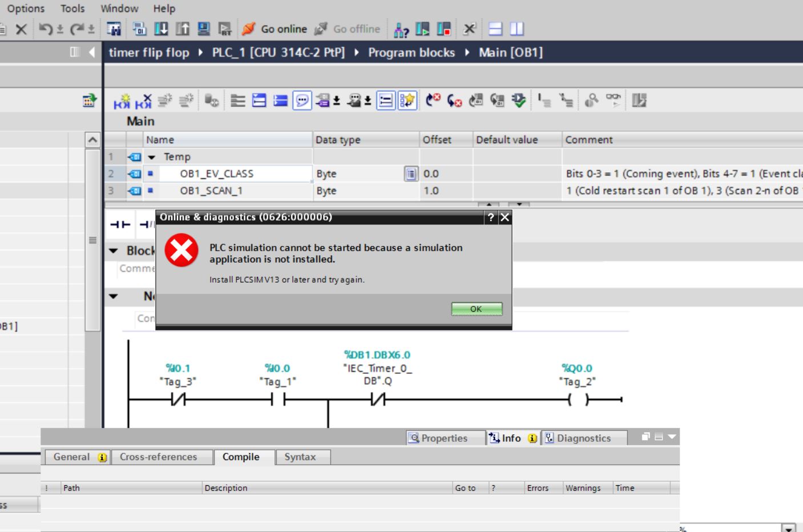The height and width of the screenshot is (532, 803).
Task: Insert a normally open contact from favorites
Action: click(x=120, y=225)
